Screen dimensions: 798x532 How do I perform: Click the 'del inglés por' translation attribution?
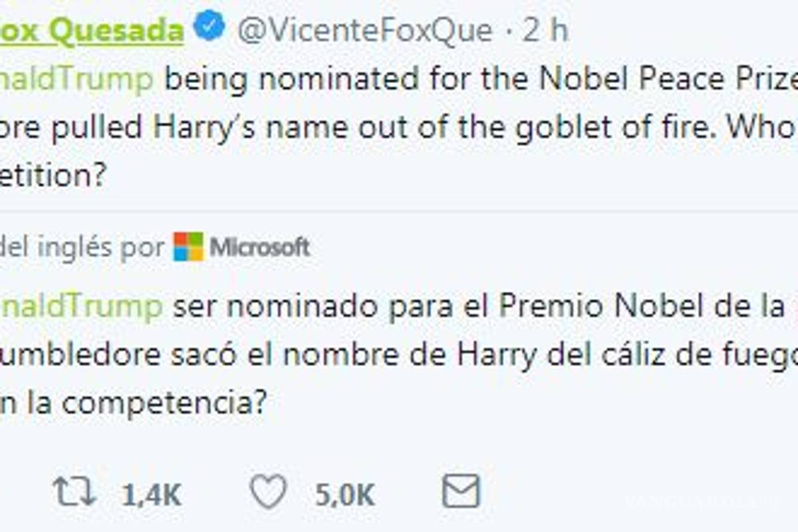[x=80, y=247]
